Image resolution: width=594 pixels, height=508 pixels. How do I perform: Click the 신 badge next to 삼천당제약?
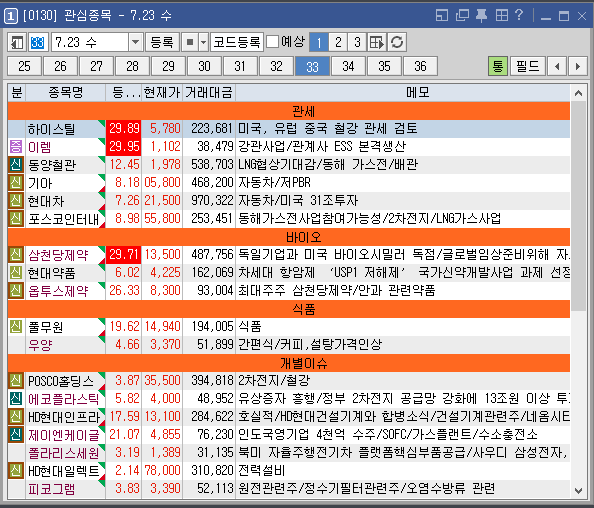click(16, 255)
